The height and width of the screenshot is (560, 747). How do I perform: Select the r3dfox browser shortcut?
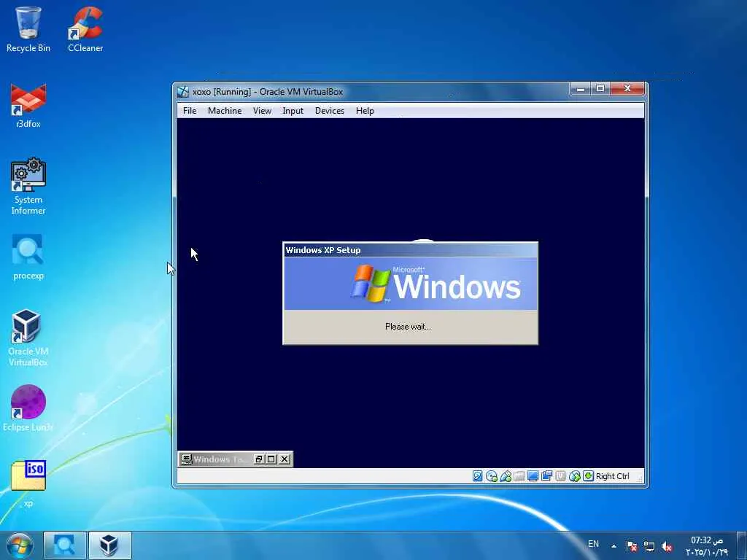28,106
